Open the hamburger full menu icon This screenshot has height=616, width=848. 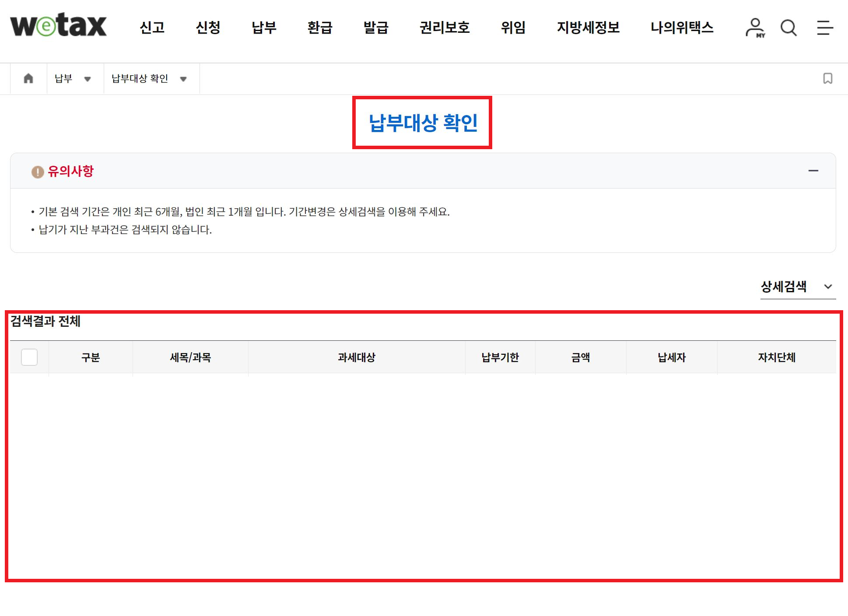coord(824,28)
